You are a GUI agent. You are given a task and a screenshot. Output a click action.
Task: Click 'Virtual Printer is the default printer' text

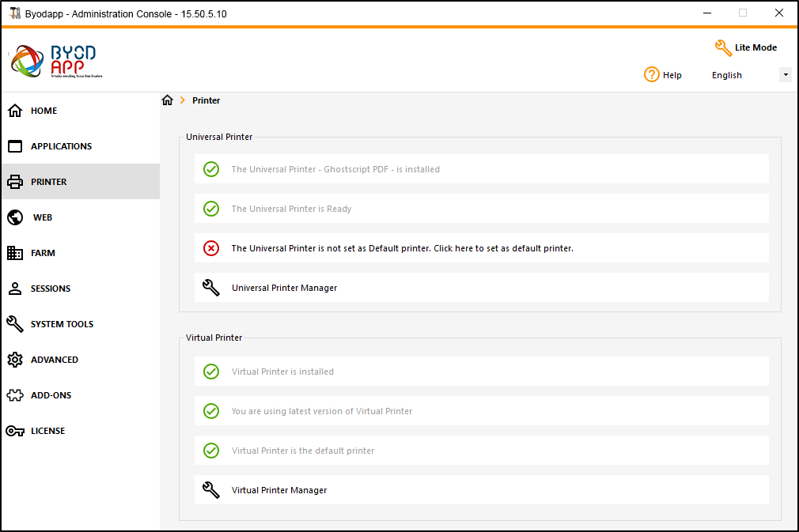tap(303, 451)
